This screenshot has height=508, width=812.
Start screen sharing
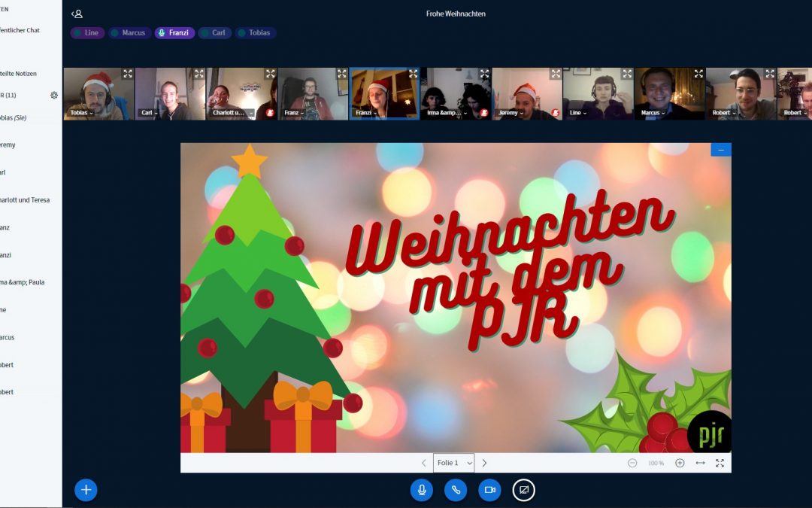(x=524, y=490)
